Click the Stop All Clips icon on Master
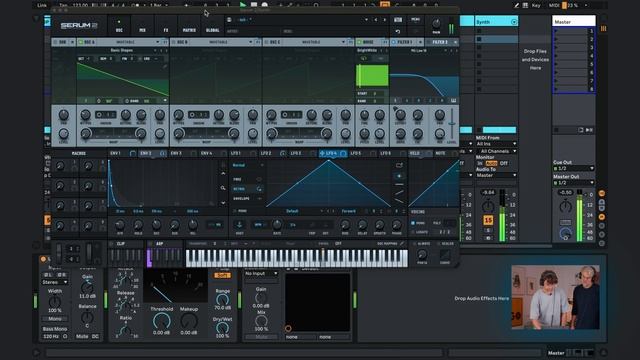The image size is (640, 360). [556, 130]
